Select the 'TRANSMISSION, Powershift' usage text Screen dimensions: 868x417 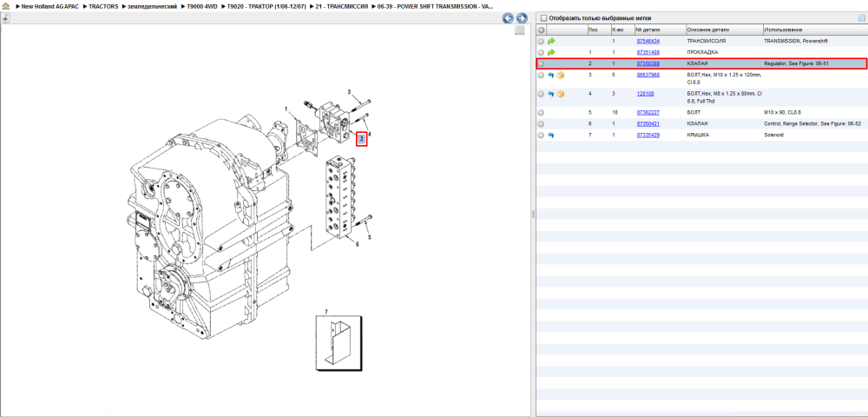point(796,41)
